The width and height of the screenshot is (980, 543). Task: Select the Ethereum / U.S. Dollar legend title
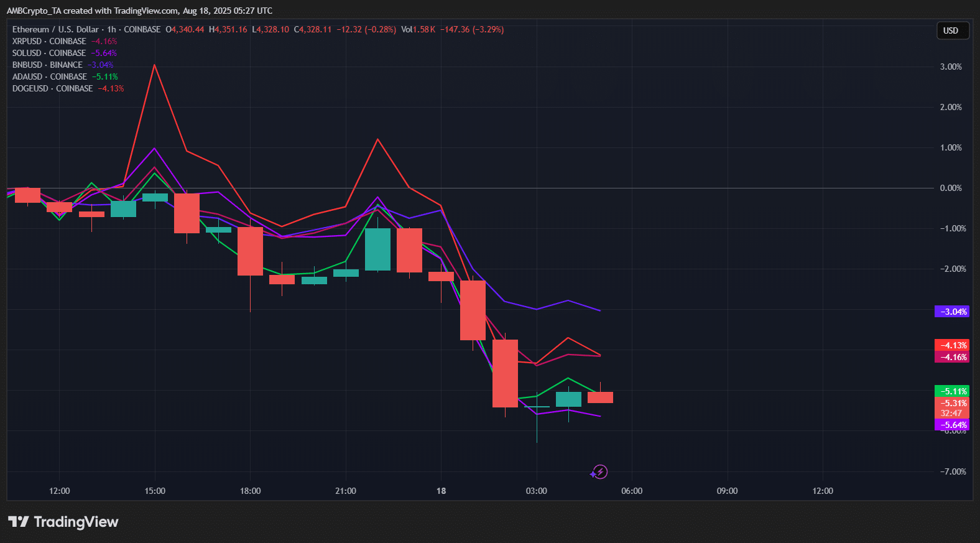tap(55, 29)
